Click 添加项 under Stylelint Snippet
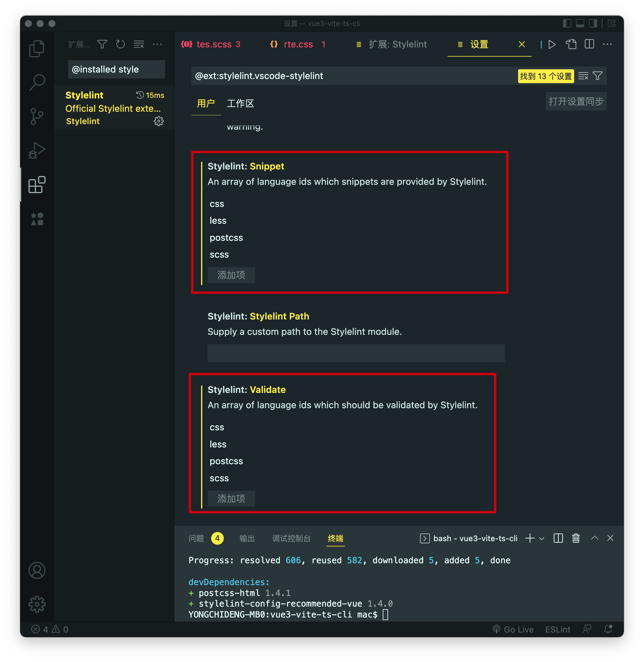 (x=231, y=275)
